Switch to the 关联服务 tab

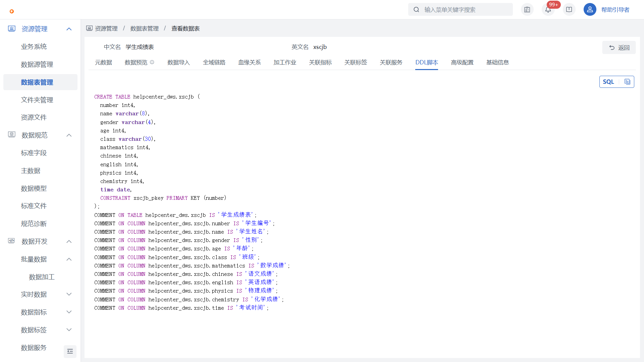click(x=391, y=62)
